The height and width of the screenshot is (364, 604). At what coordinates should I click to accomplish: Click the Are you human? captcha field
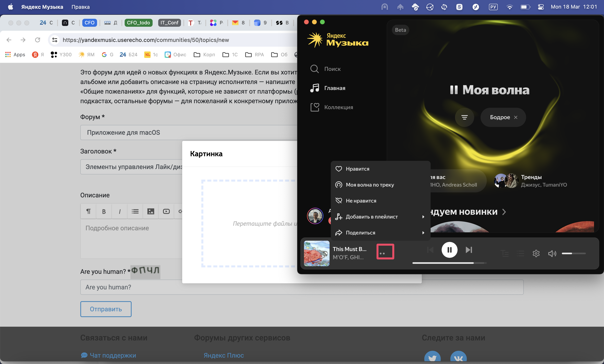click(302, 287)
